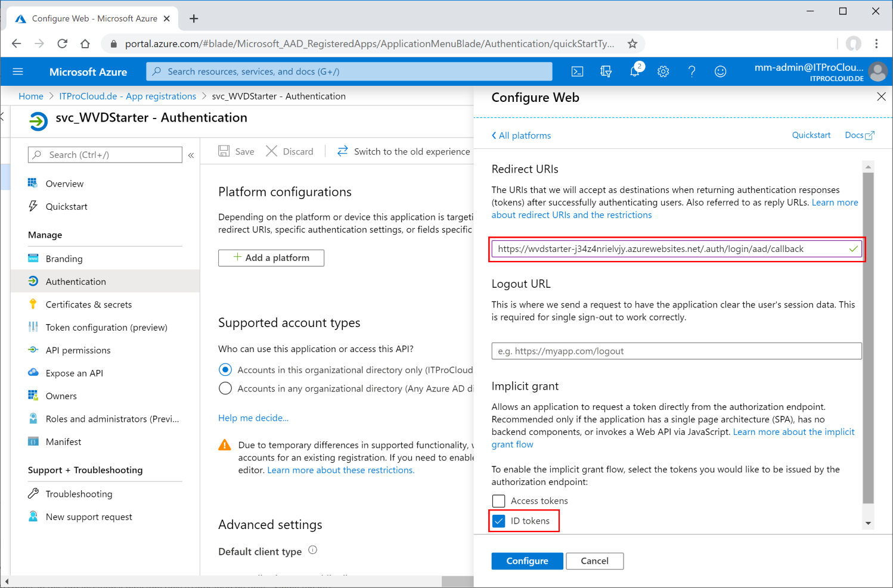Click the left menu Search (Ctrl+/) box

pyautogui.click(x=105, y=155)
